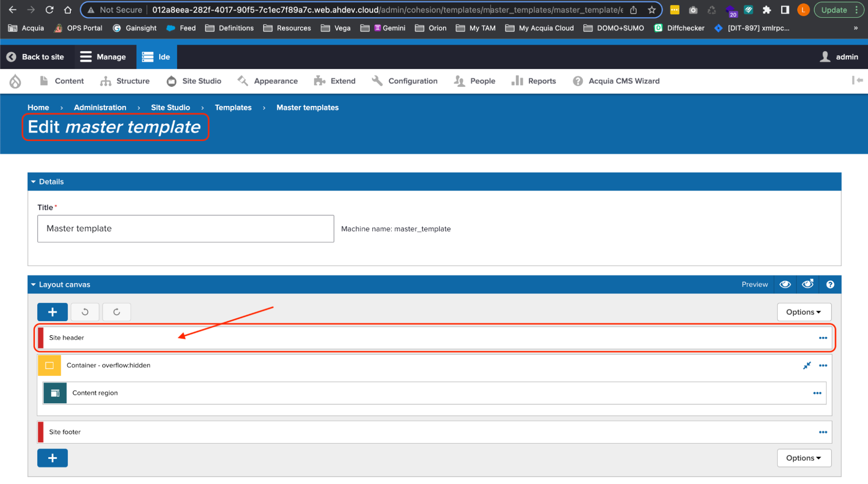Open the Acquia bookmark folder
This screenshot has height=484, width=868.
(26, 28)
